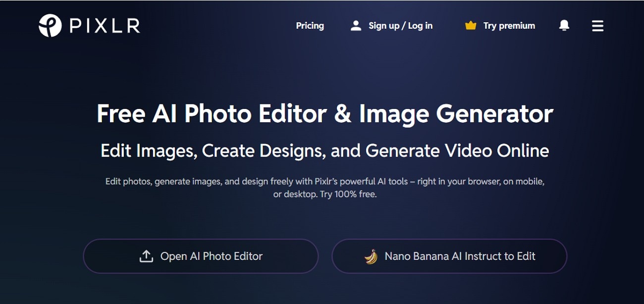The width and height of the screenshot is (644, 304).
Task: Open notifications bell icon
Action: point(564,25)
